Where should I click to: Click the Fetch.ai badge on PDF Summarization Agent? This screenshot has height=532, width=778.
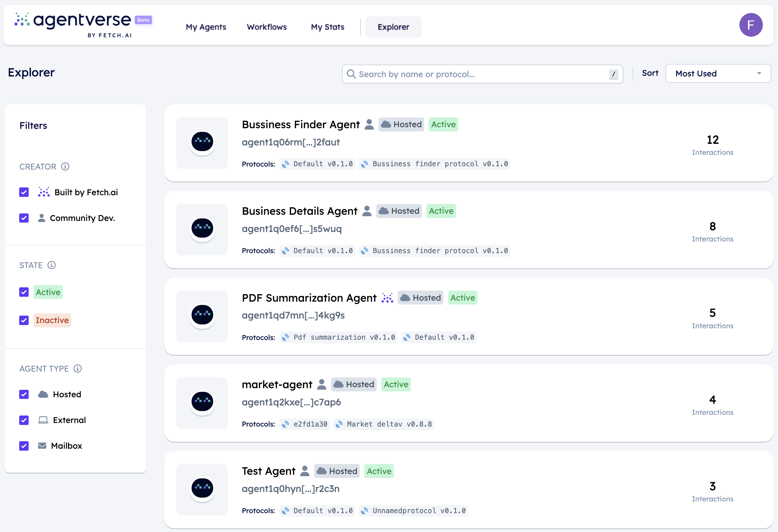click(387, 298)
